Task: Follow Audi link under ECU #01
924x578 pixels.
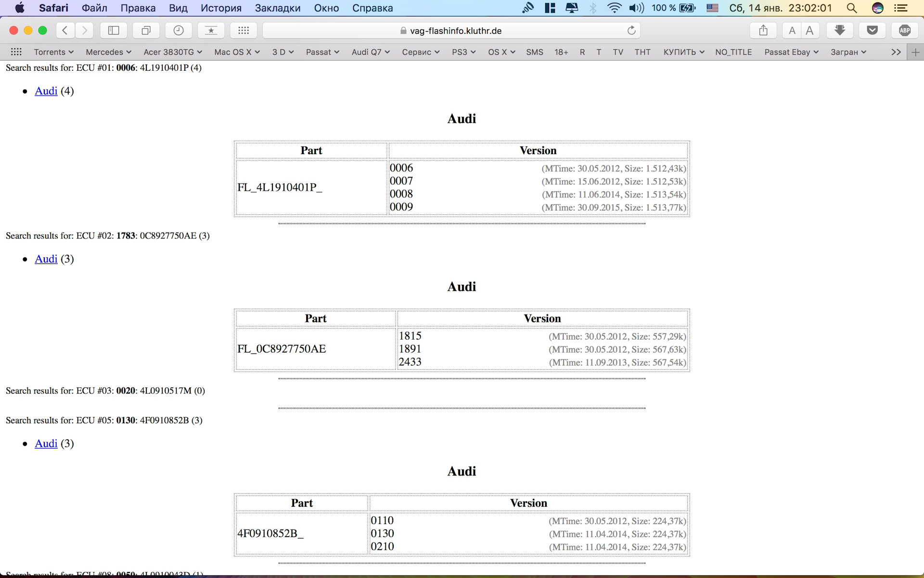Action: click(46, 91)
